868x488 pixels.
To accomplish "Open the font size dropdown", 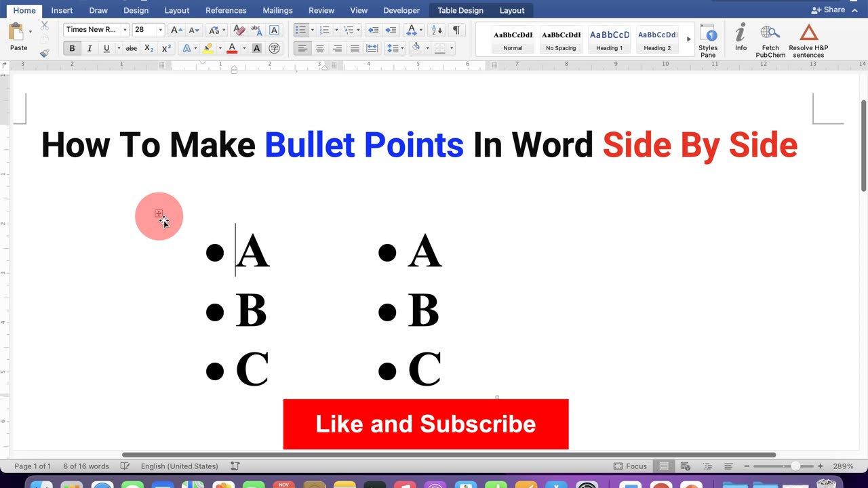I will 160,30.
